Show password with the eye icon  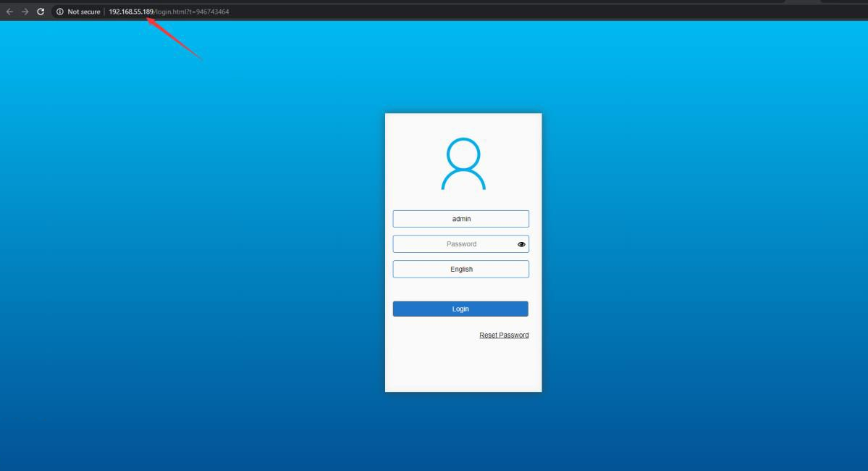521,244
